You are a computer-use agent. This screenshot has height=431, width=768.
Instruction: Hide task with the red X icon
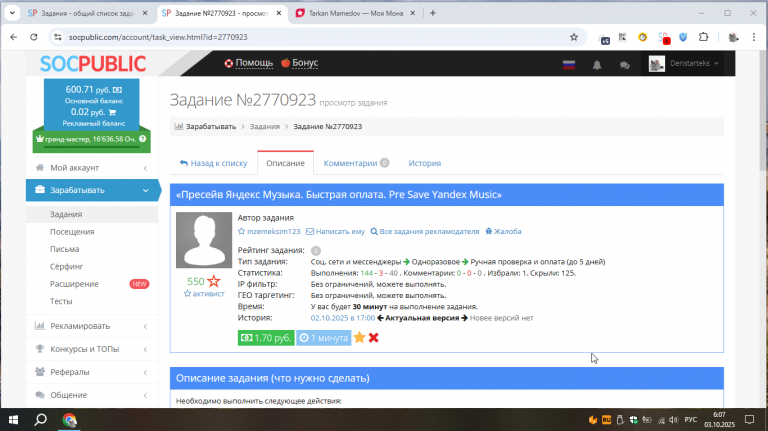(x=374, y=337)
